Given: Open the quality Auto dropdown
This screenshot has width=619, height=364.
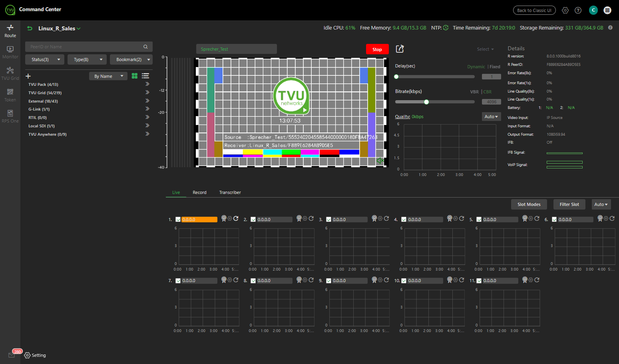Looking at the screenshot, I should (x=491, y=117).
